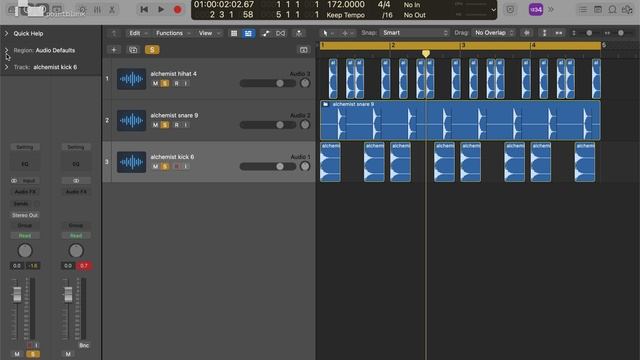Open the Smart Controls button in control bar
This screenshot has width=640, height=360.
[x=82, y=9]
